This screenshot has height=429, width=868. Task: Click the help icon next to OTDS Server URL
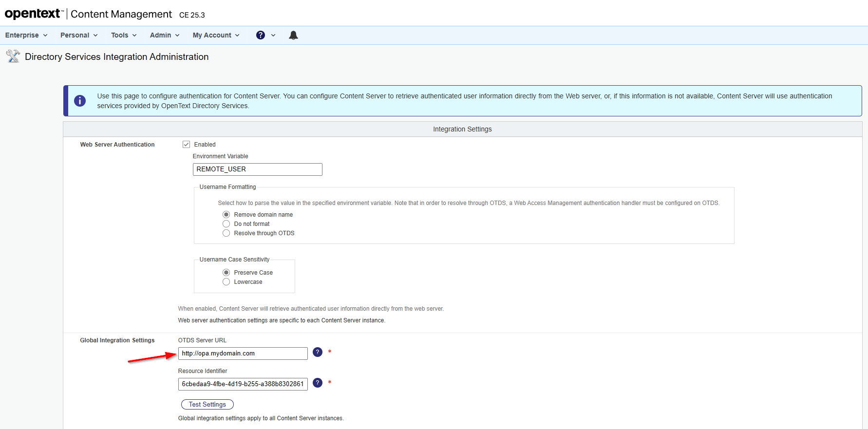coord(318,352)
